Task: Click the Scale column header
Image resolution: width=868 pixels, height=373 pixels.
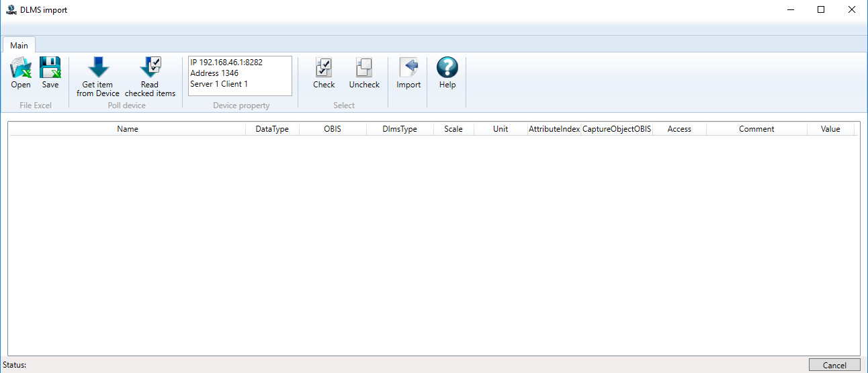Action: [x=453, y=129]
